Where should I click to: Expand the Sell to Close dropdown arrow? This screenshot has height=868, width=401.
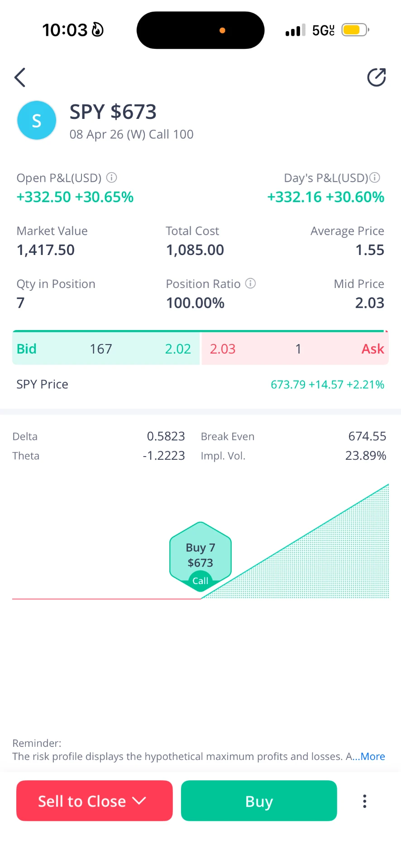tap(139, 801)
